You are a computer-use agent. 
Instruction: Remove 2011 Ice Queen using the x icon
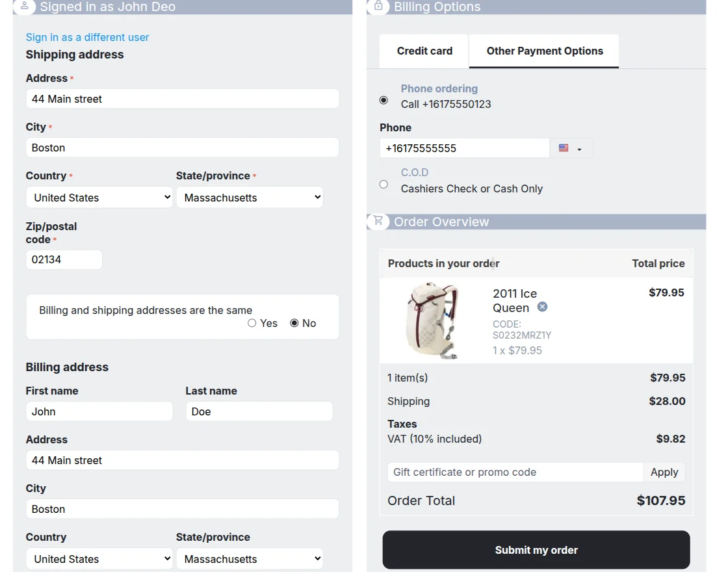coord(542,307)
